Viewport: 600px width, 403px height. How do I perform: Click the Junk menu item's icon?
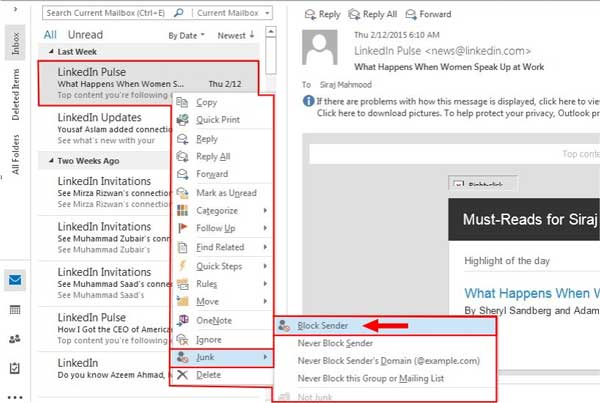pos(183,357)
